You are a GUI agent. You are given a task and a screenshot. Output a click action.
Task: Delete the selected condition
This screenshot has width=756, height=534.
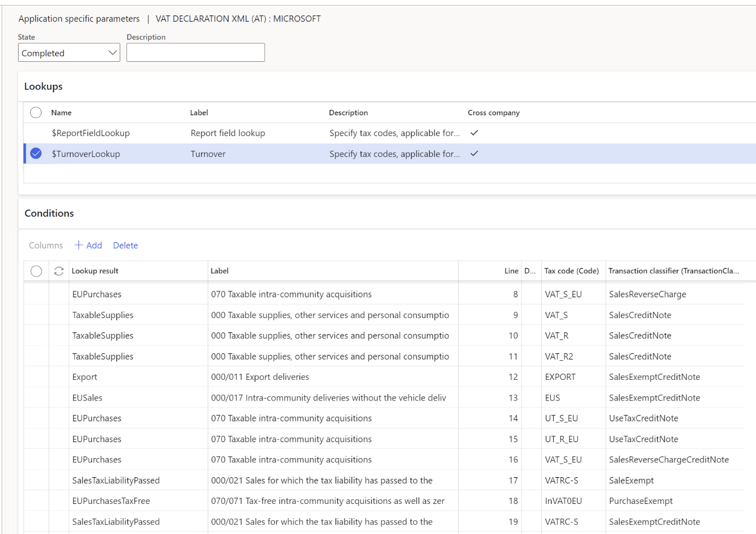(x=125, y=245)
